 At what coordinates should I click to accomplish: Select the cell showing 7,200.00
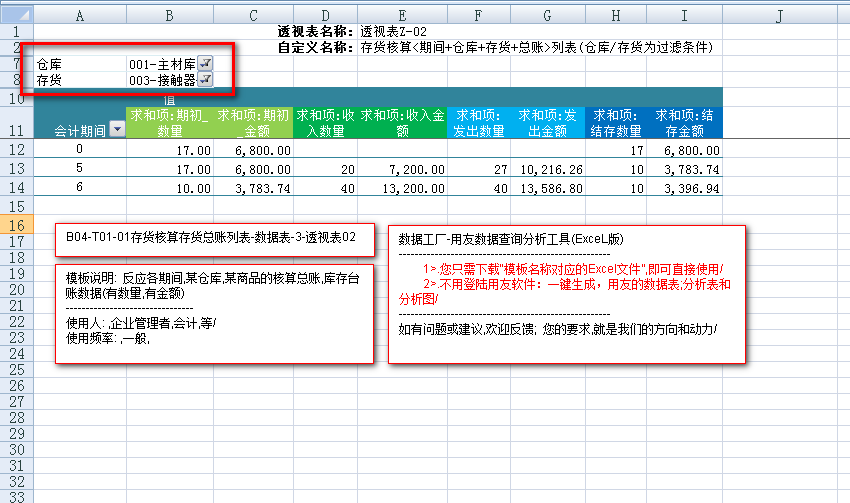(x=402, y=168)
